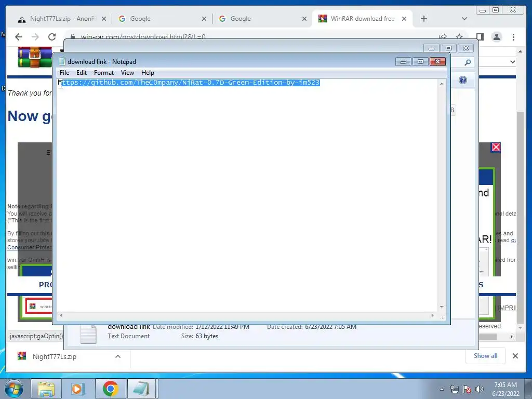The image size is (532, 399).
Task: Click the Chrome address bar URL
Action: pos(143,37)
